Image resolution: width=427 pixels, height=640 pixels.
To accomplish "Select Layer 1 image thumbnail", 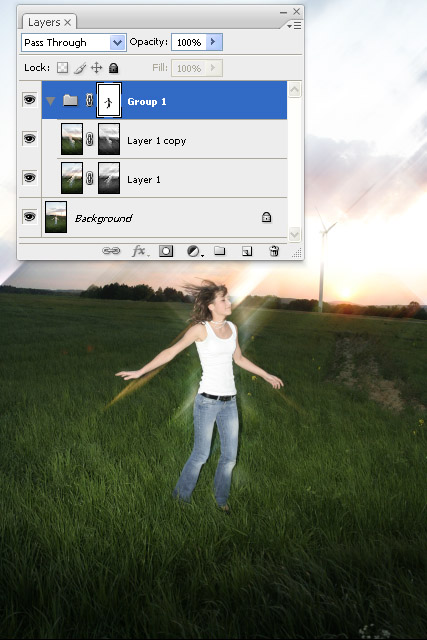I will tap(72, 178).
